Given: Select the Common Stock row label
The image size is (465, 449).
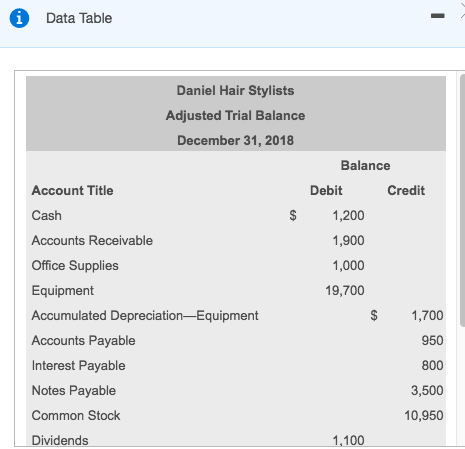Looking at the screenshot, I should (x=76, y=416).
